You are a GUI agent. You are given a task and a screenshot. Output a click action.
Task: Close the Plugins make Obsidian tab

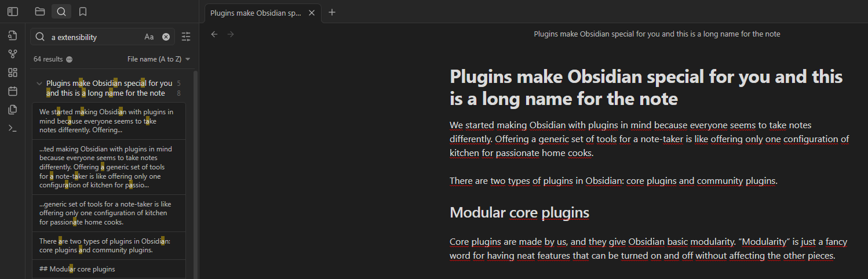[312, 13]
